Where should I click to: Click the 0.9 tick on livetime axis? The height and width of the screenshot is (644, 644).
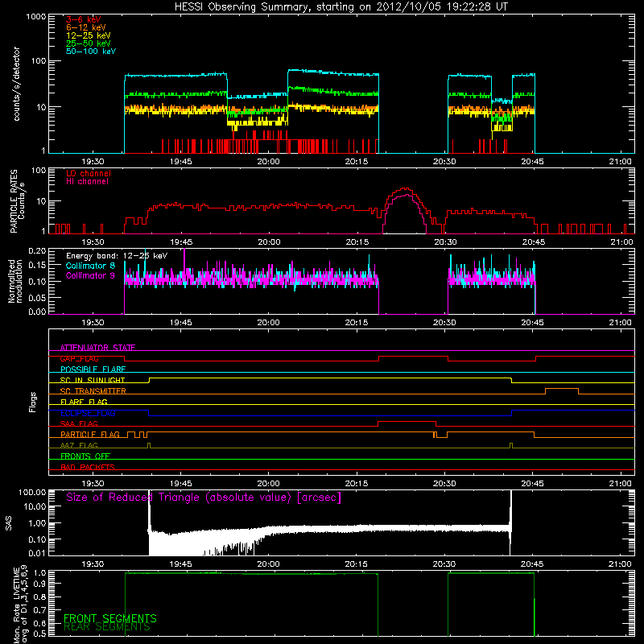pyautogui.click(x=39, y=584)
